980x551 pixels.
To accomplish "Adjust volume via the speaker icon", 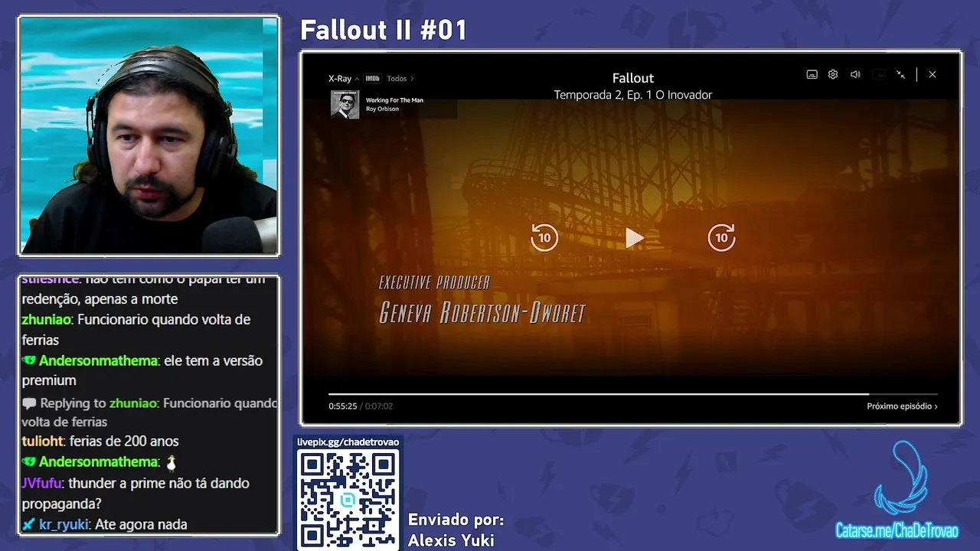I will pyautogui.click(x=855, y=74).
